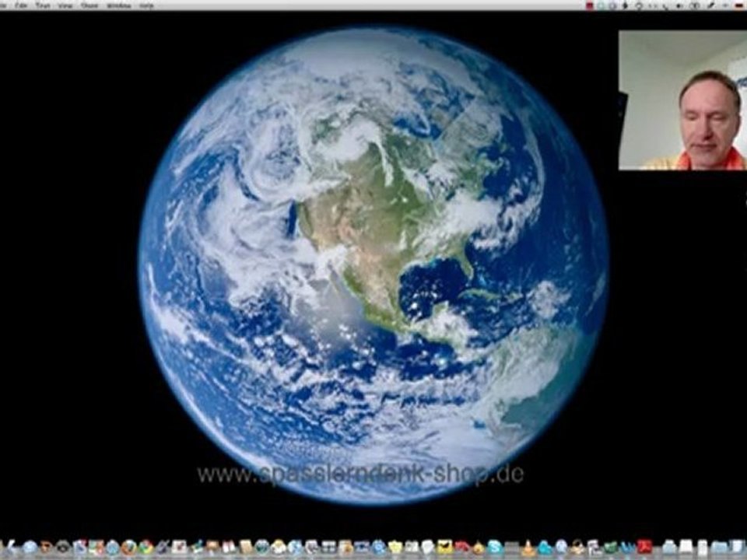Click the Earth image in the slide

(373, 266)
